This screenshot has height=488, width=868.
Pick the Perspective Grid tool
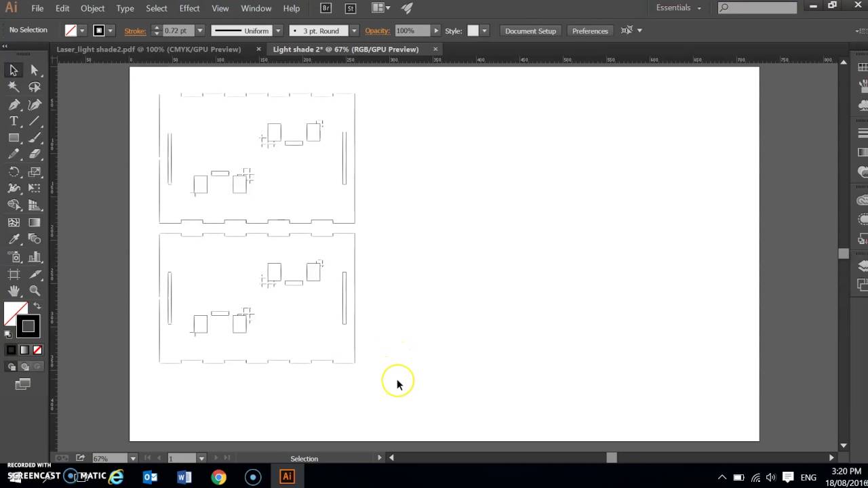pos(35,205)
